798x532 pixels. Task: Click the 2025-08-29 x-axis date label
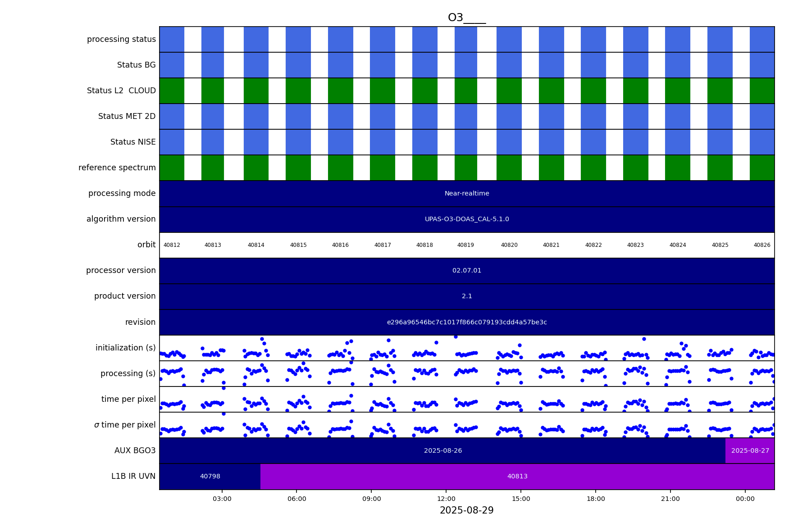pos(466,511)
